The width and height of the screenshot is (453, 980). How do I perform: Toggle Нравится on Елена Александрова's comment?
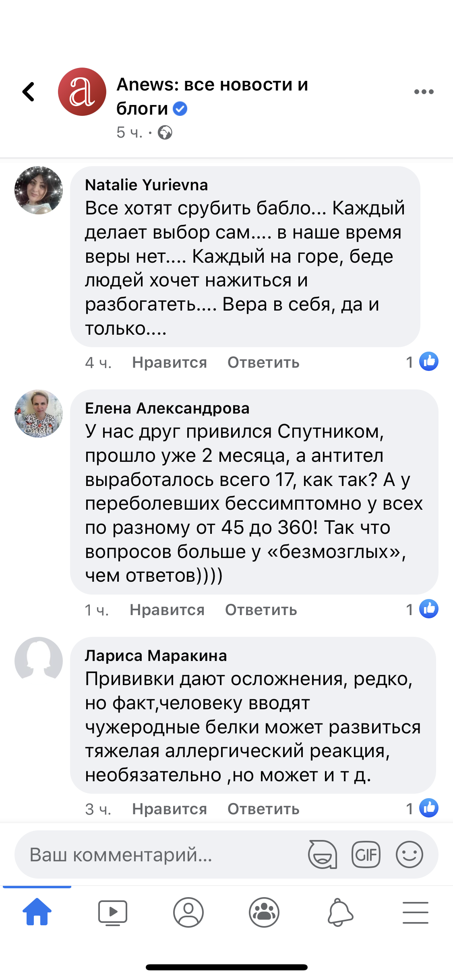point(167,610)
